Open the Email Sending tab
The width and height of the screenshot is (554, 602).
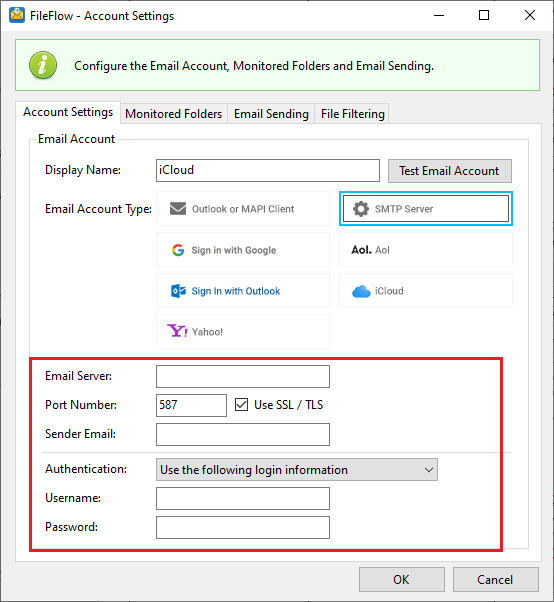271,114
